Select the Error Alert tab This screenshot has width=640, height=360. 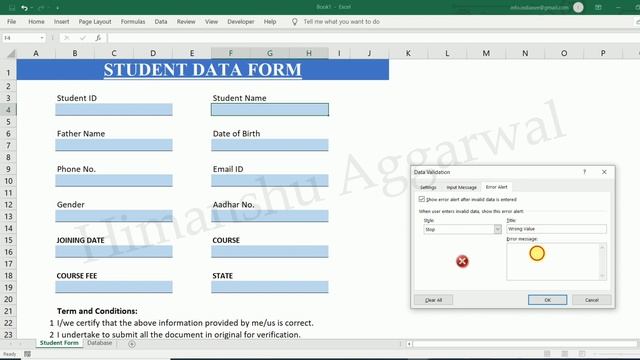click(x=496, y=187)
